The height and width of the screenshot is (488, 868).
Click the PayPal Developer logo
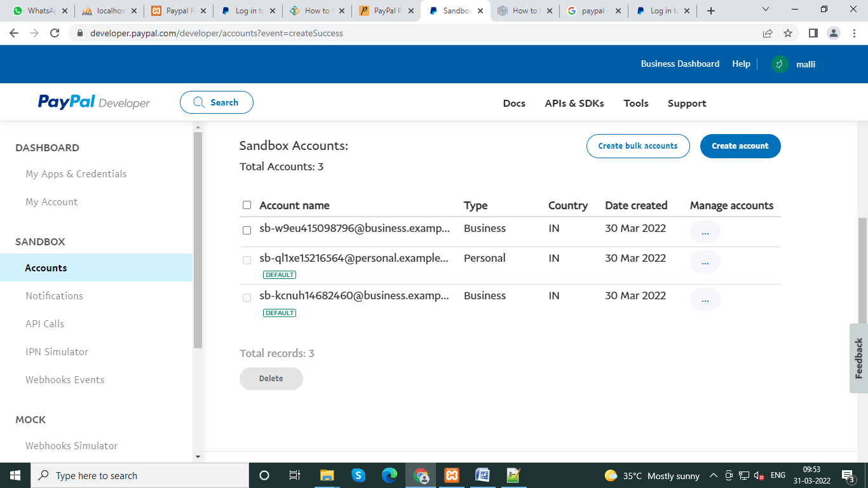click(93, 102)
